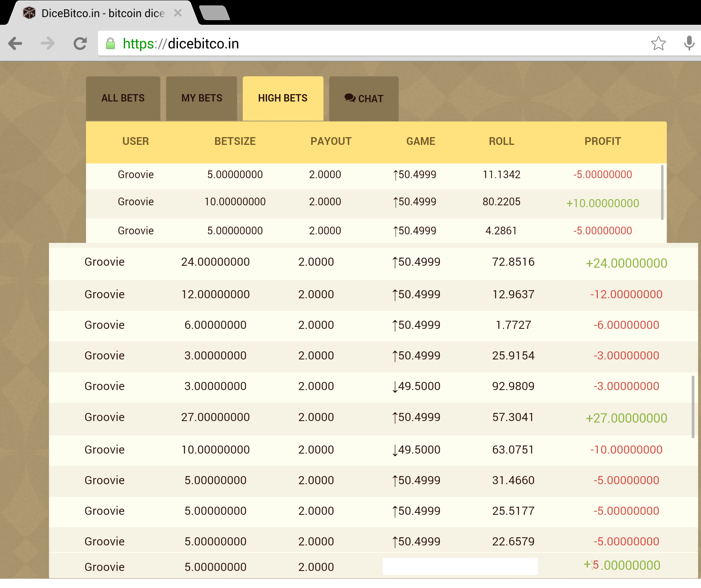The width and height of the screenshot is (701, 588).
Task: Activate voice search microphone icon
Action: click(689, 43)
